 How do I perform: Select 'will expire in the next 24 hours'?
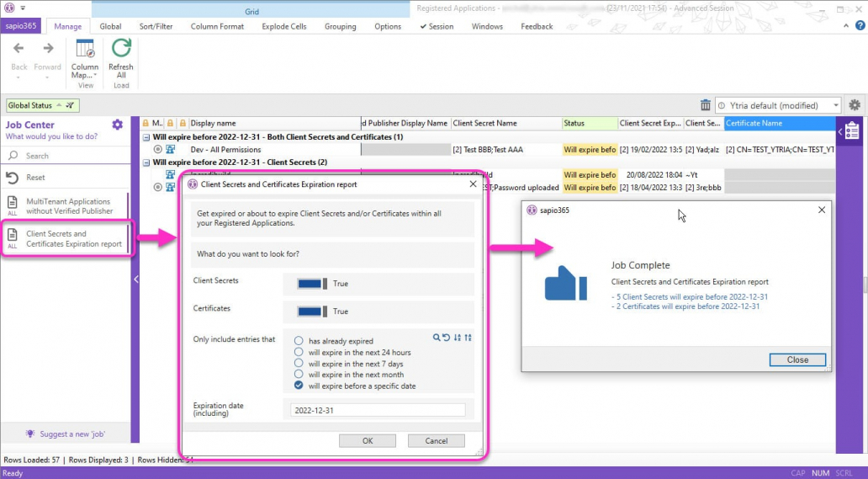[x=299, y=352]
